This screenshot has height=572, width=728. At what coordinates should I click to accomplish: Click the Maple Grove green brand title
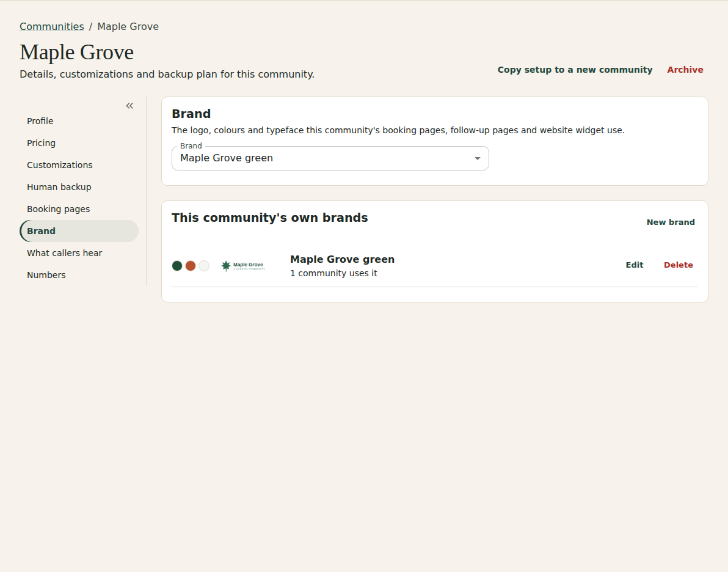click(x=342, y=259)
